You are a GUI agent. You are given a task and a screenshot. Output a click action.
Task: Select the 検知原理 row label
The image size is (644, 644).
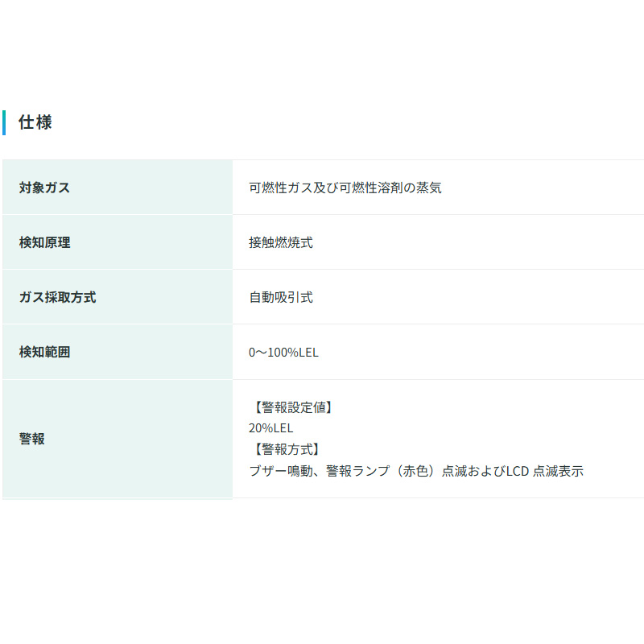click(x=44, y=242)
